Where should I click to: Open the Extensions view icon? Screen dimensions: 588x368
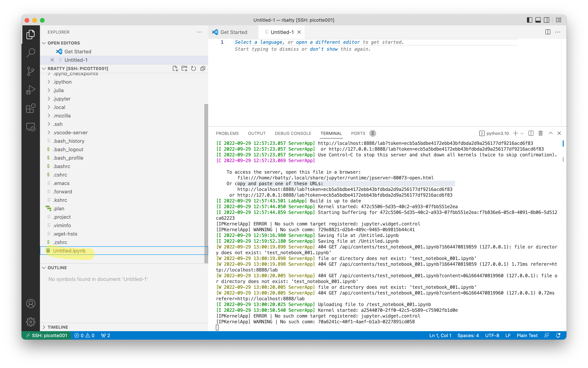click(x=31, y=108)
